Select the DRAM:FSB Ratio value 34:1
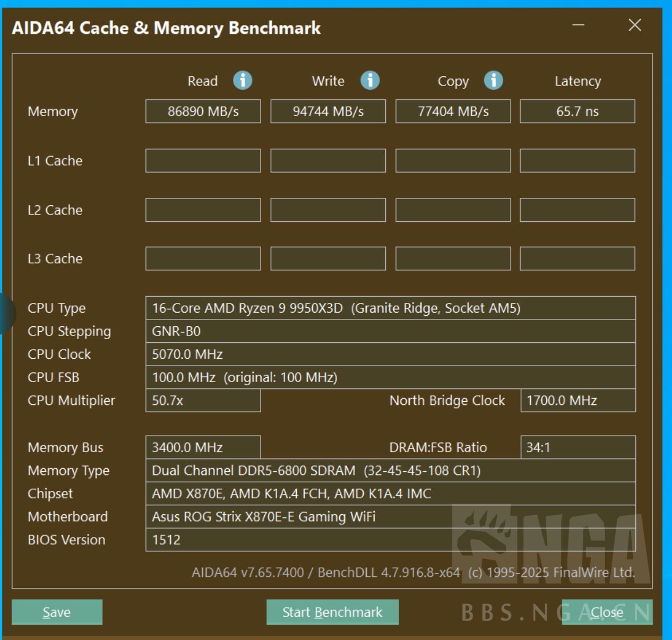This screenshot has width=672, height=640. pyautogui.click(x=578, y=447)
